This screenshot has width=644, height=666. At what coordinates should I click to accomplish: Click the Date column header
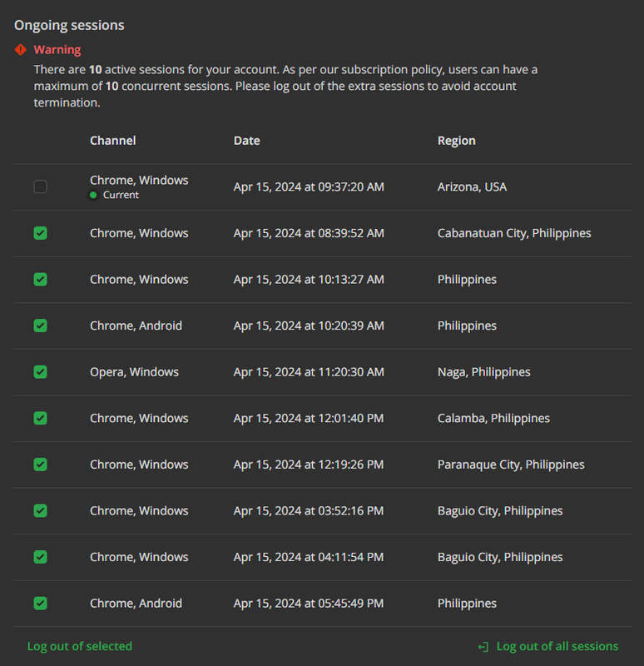tap(246, 141)
